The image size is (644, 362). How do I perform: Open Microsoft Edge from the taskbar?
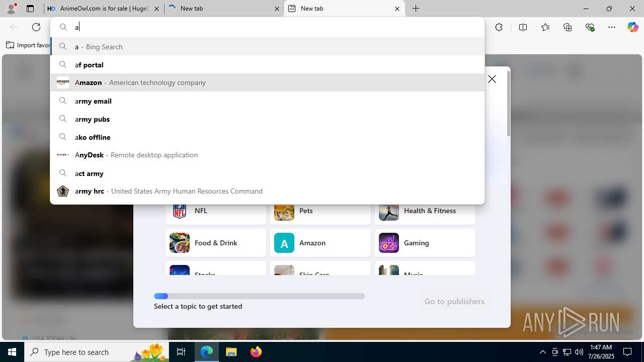coord(207,352)
